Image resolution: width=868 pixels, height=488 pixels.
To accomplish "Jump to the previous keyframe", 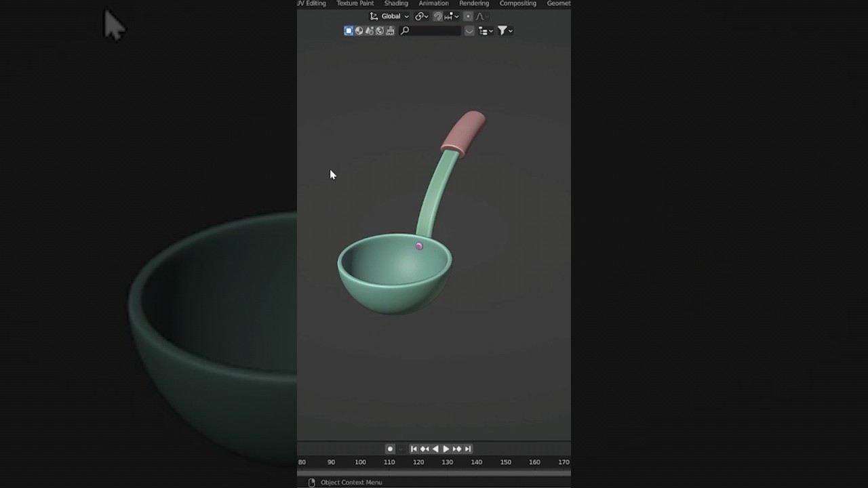I will click(425, 449).
